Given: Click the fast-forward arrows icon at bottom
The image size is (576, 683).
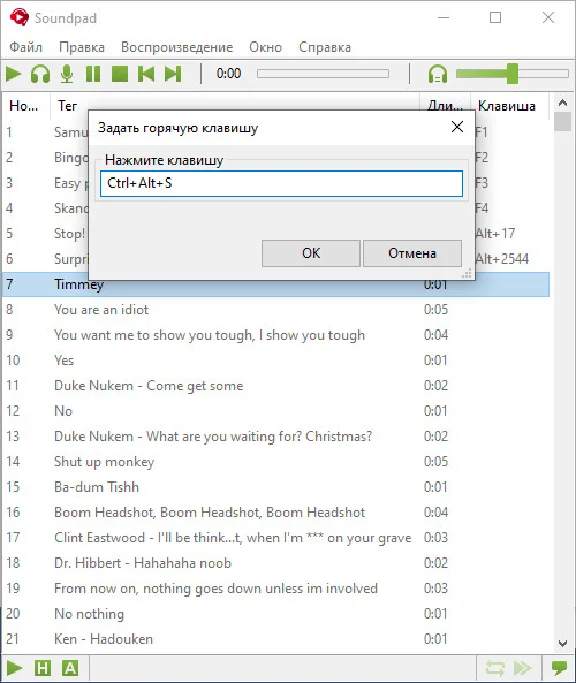Looking at the screenshot, I should click(522, 668).
